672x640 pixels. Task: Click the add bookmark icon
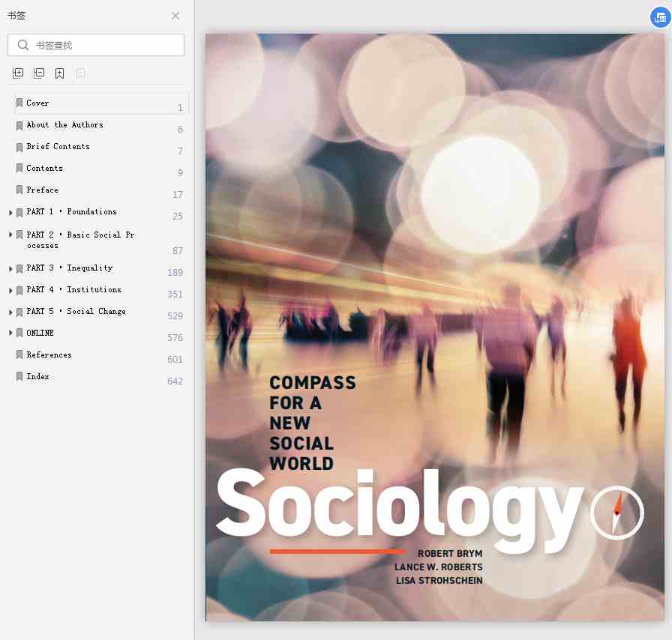tap(59, 73)
